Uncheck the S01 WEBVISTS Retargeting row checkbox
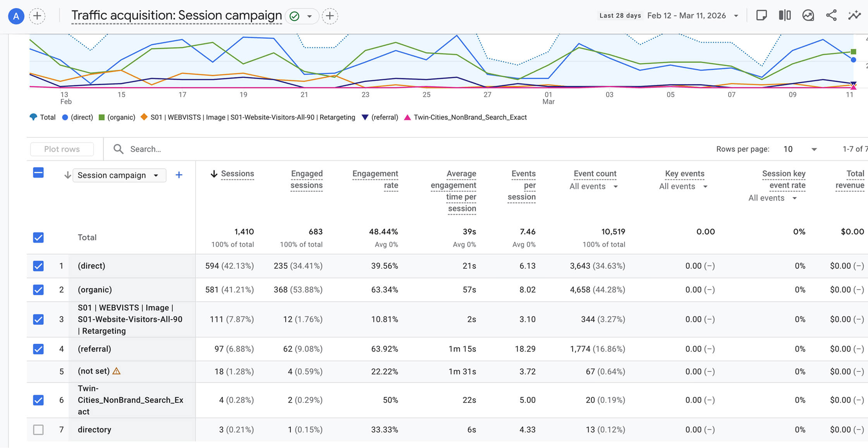The width and height of the screenshot is (868, 448). click(38, 319)
